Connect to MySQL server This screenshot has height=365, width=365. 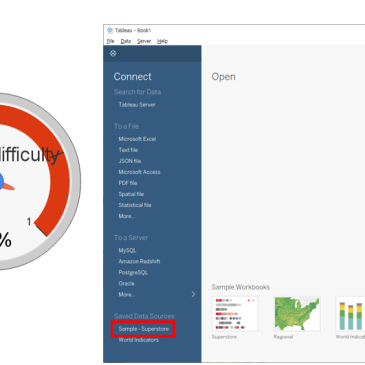127,250
